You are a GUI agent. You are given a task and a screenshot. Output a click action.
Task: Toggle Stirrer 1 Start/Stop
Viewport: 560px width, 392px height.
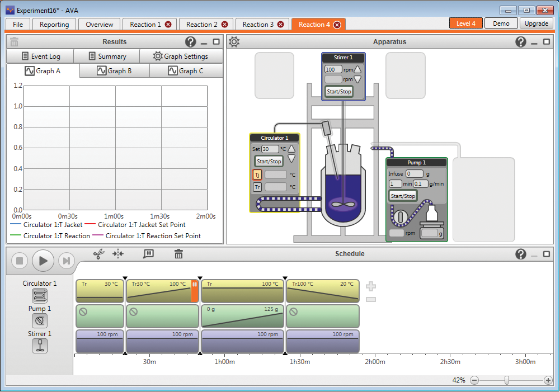tap(340, 91)
